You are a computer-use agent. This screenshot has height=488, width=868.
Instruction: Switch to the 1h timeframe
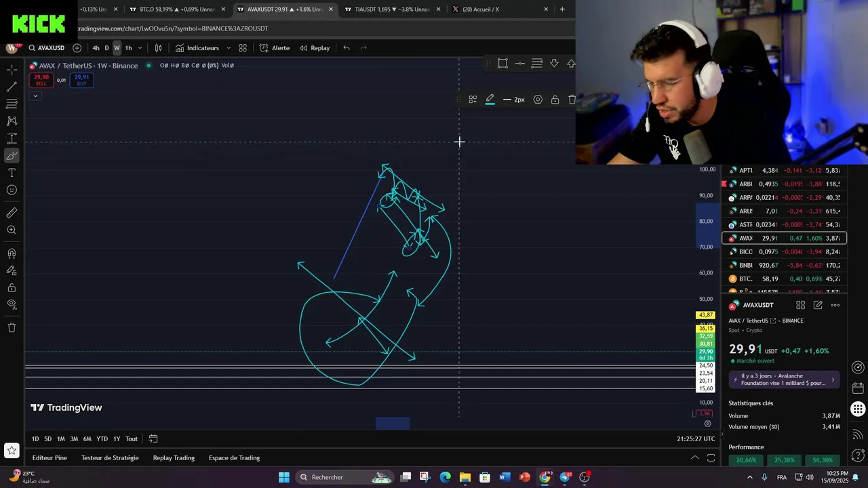tap(128, 48)
